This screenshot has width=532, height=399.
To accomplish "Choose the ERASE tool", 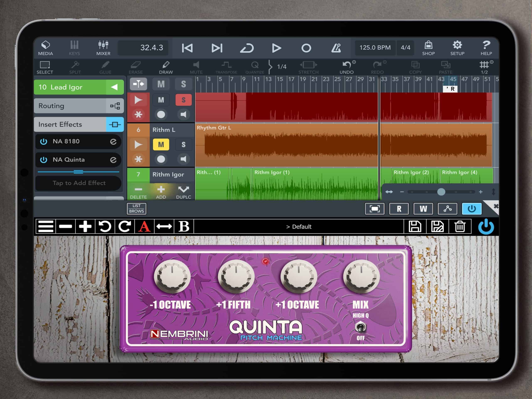I will (x=136, y=67).
